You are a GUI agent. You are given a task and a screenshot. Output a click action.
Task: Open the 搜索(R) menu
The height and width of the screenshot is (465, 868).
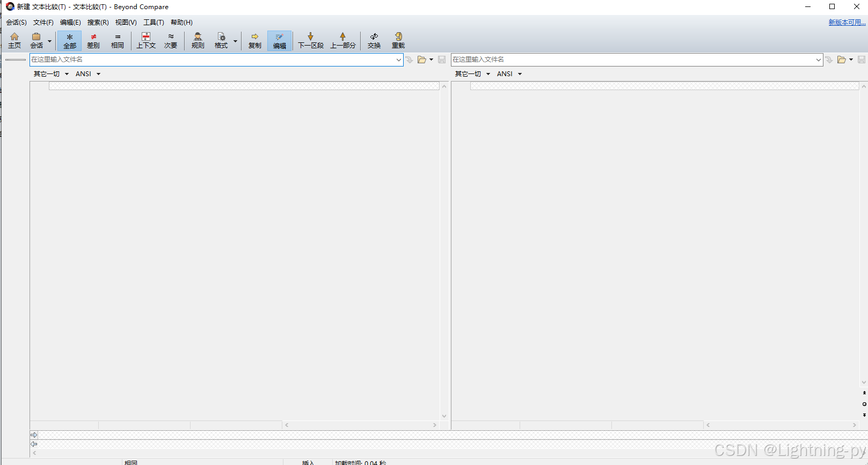point(98,23)
